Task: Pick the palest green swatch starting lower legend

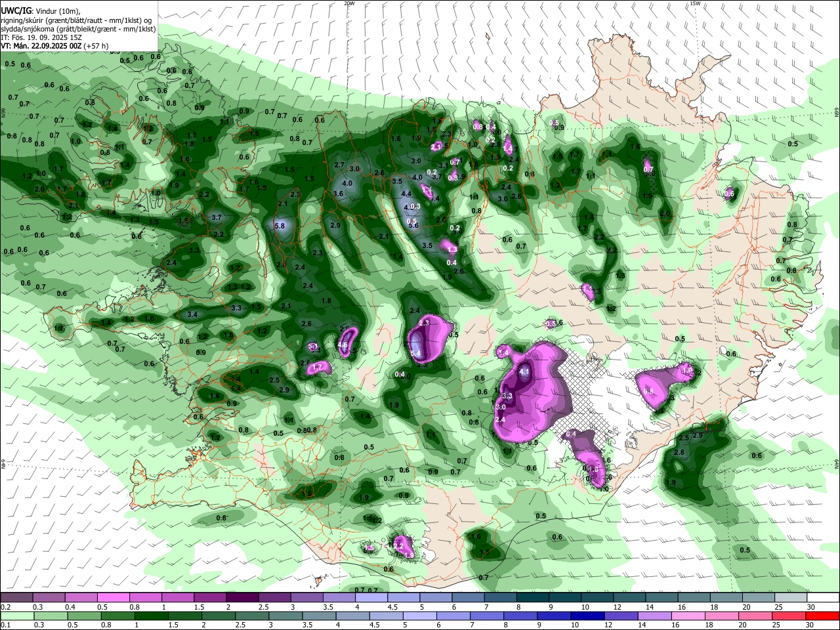Action: (16, 616)
